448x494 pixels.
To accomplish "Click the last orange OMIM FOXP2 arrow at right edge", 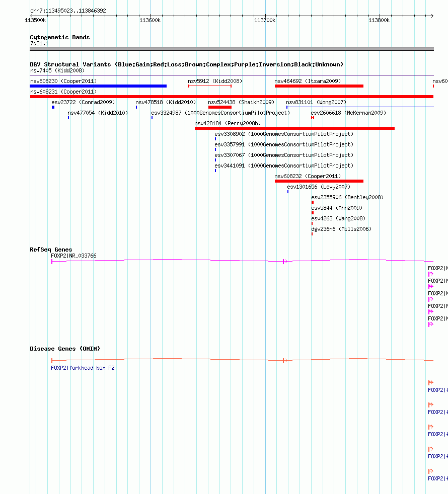I will pyautogui.click(x=431, y=471).
